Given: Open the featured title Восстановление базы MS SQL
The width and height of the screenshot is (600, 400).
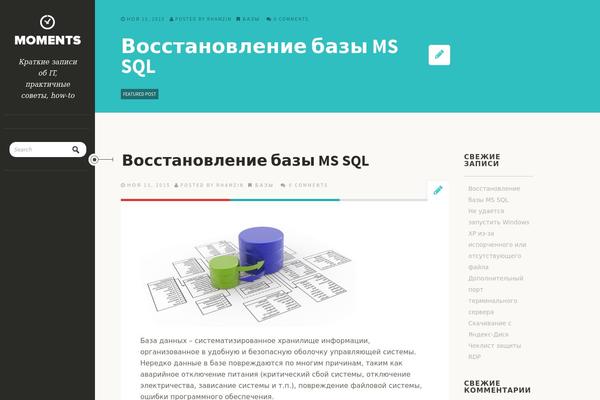Looking at the screenshot, I should click(259, 56).
